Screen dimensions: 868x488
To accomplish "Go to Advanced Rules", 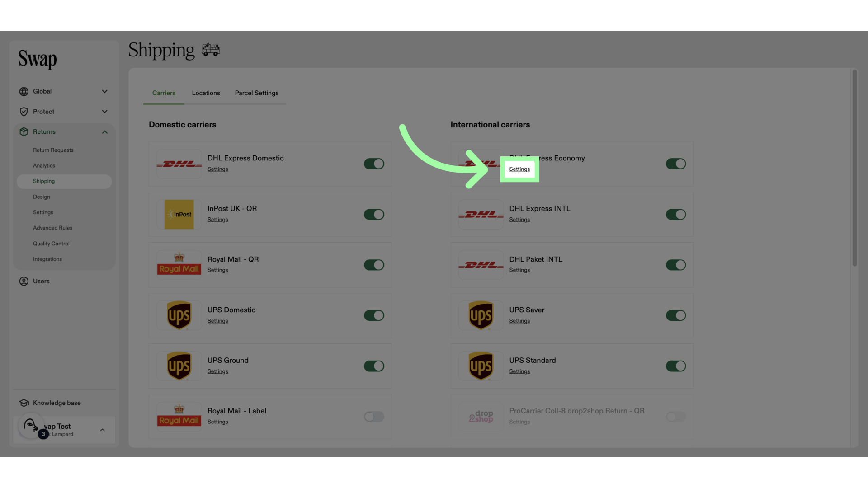I will click(52, 228).
